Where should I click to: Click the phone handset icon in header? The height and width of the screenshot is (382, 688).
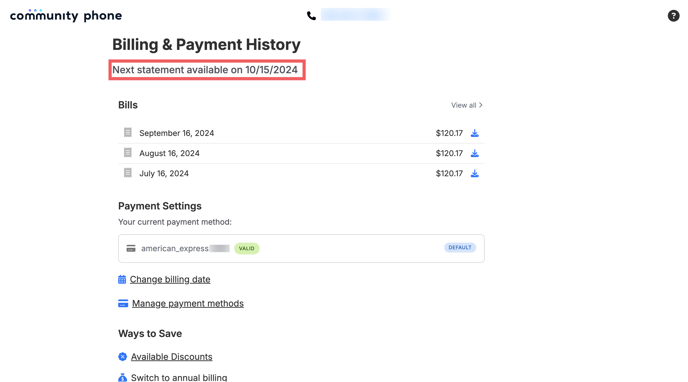click(311, 16)
